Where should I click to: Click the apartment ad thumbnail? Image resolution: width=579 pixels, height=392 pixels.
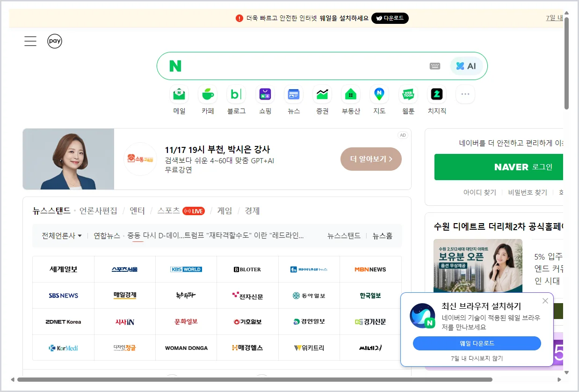pos(478,266)
